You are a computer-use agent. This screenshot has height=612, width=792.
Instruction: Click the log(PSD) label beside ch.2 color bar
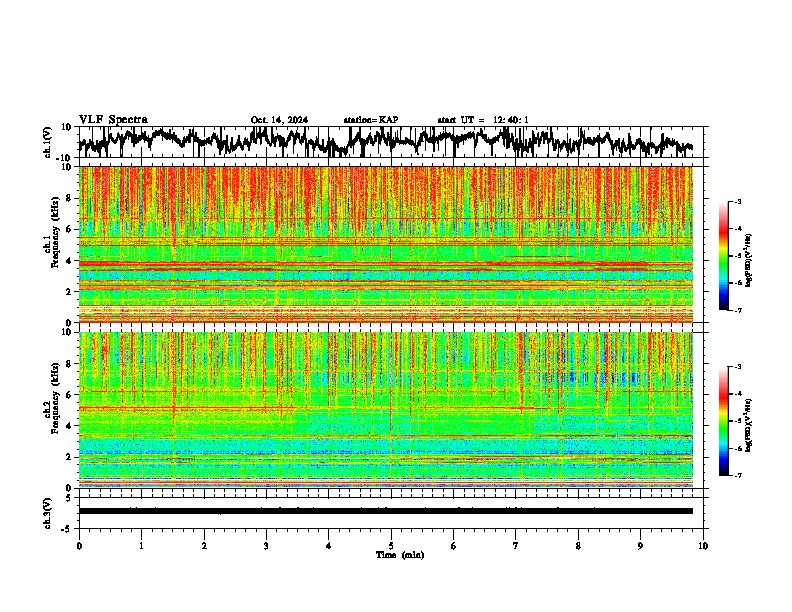(748, 425)
